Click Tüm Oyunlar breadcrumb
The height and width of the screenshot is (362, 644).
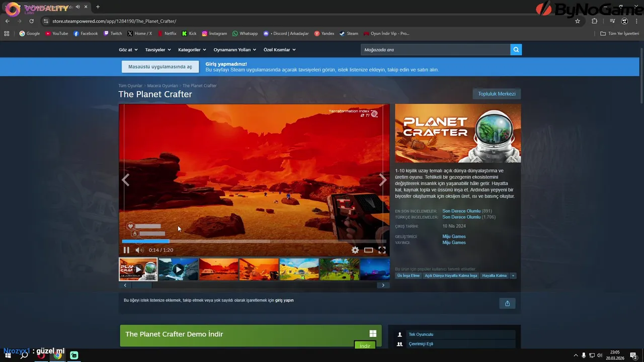(130, 86)
